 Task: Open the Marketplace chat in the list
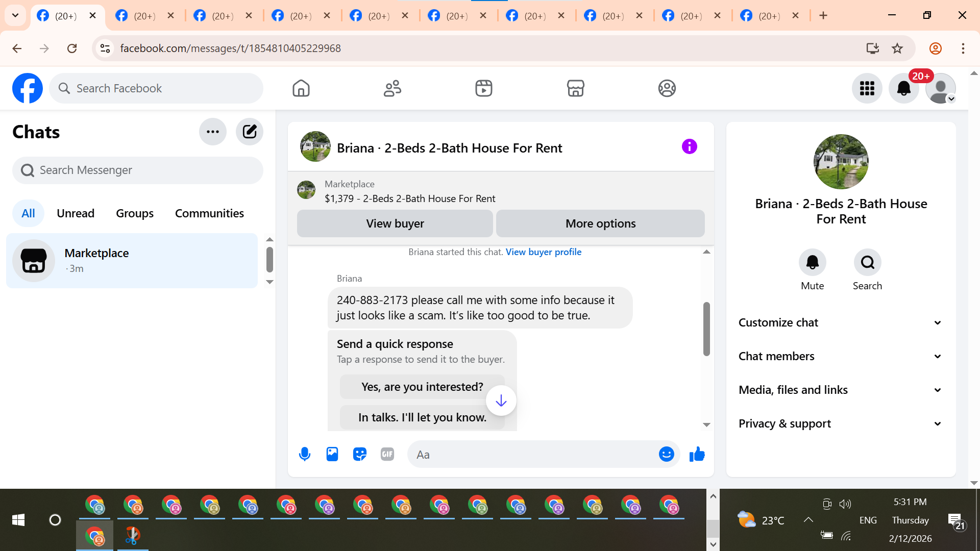click(132, 261)
